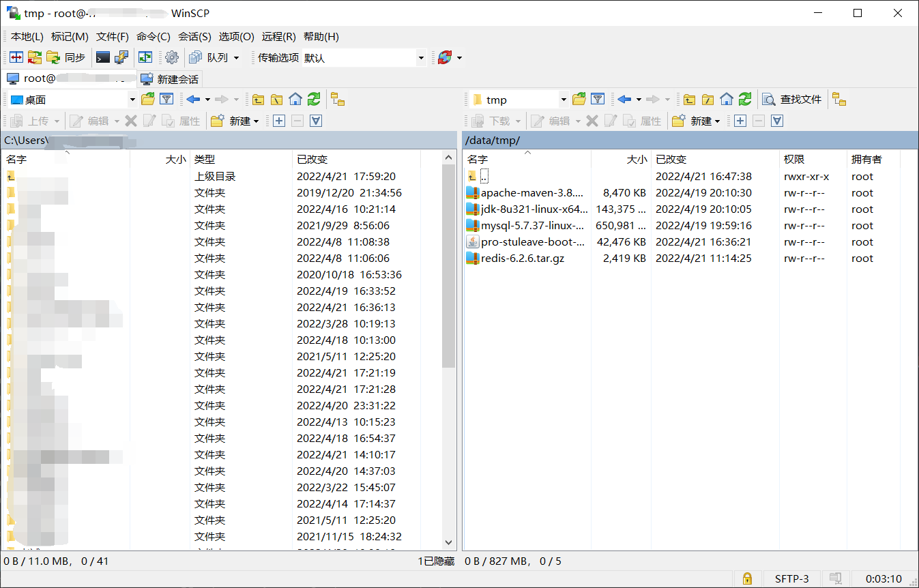Refresh the local panel with green arrows
This screenshot has width=919, height=588.
[313, 100]
